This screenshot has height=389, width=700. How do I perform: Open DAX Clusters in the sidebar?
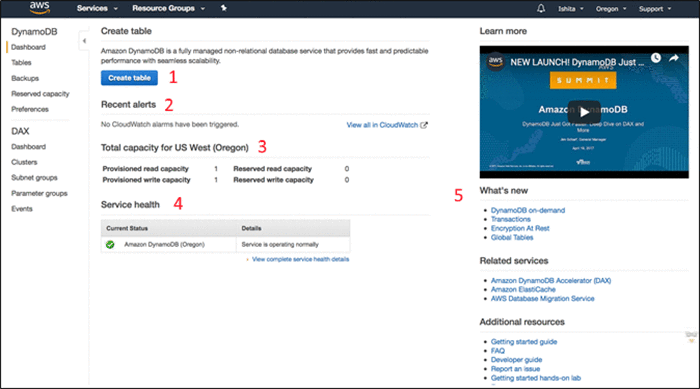[x=24, y=162]
